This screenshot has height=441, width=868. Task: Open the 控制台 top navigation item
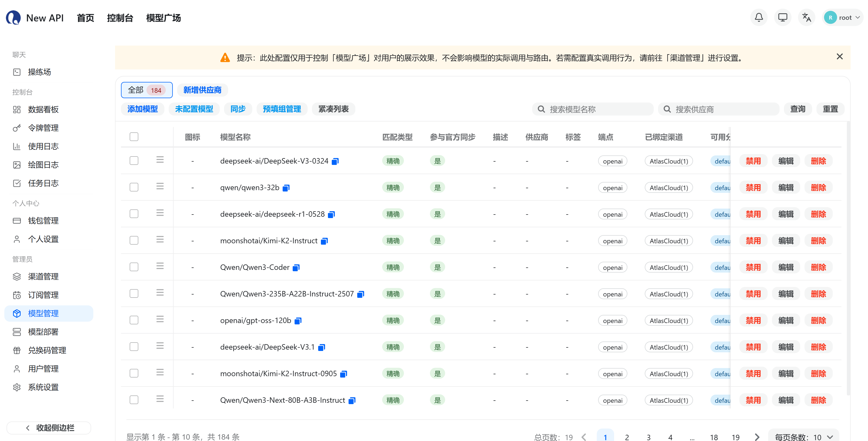tap(120, 18)
